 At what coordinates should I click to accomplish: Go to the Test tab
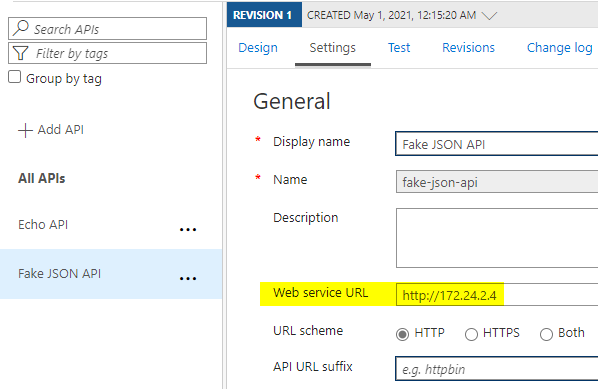tap(399, 48)
